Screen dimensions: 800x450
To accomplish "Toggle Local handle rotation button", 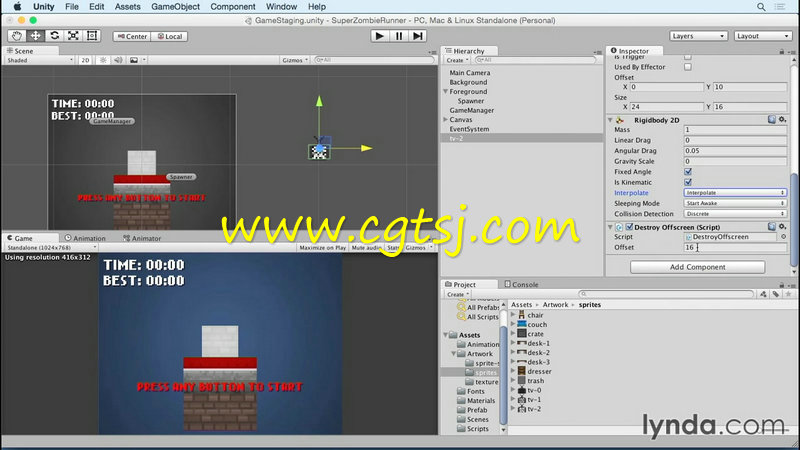I will 170,36.
